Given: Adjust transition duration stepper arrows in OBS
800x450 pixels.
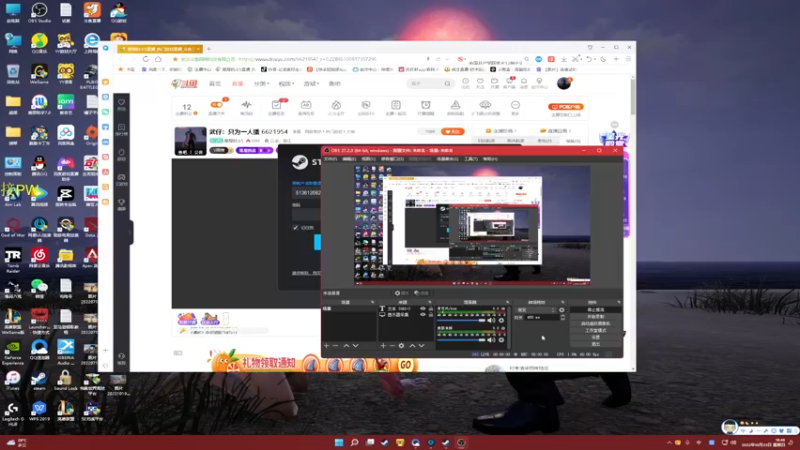Looking at the screenshot, I should pos(563,317).
